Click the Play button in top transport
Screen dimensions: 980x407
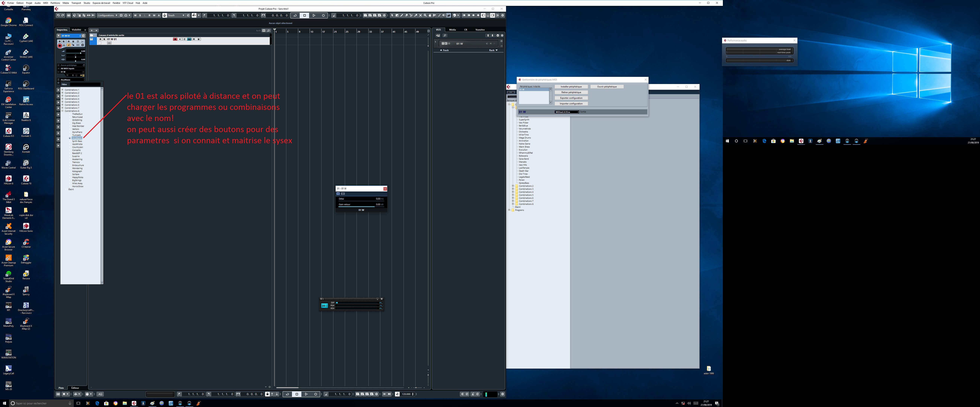point(314,16)
